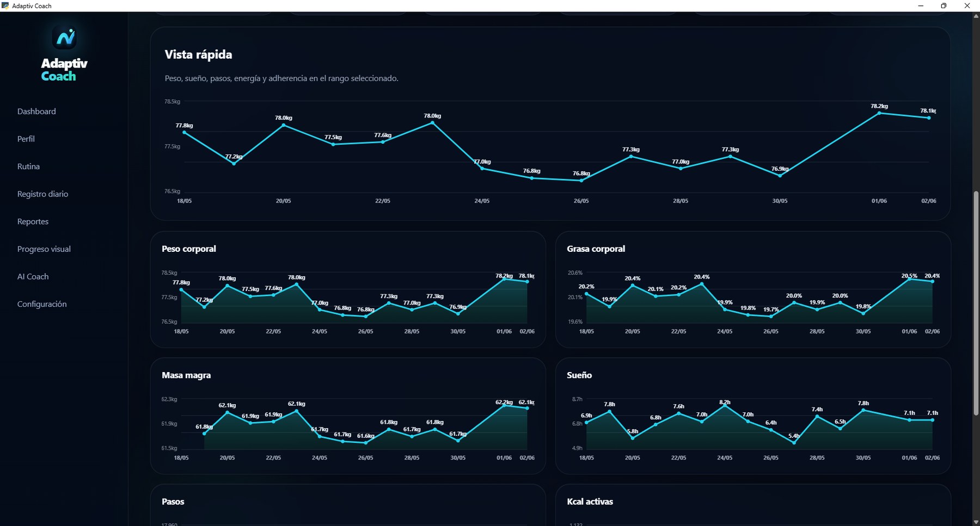
Task: Click the Kcal activas card title
Action: click(590, 502)
